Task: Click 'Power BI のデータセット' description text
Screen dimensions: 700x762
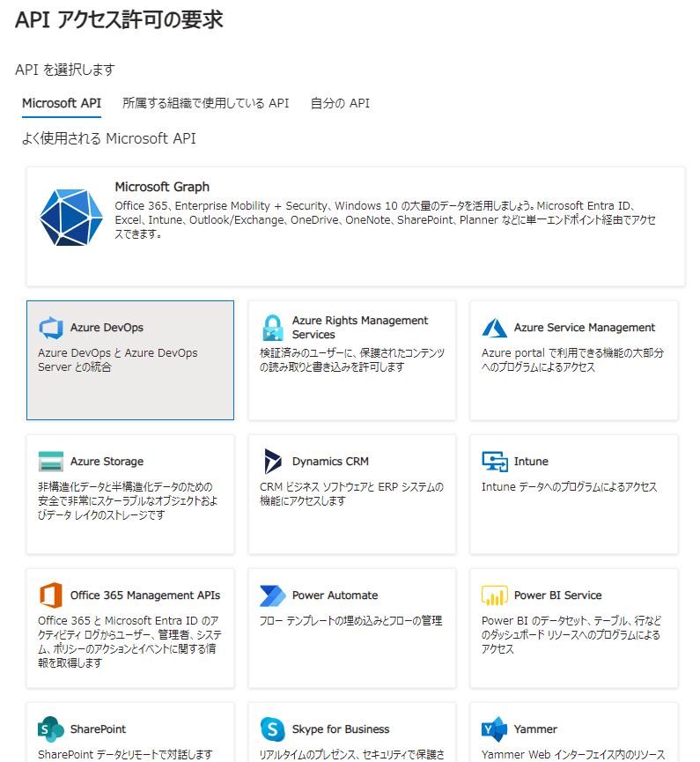Action: coord(571,634)
